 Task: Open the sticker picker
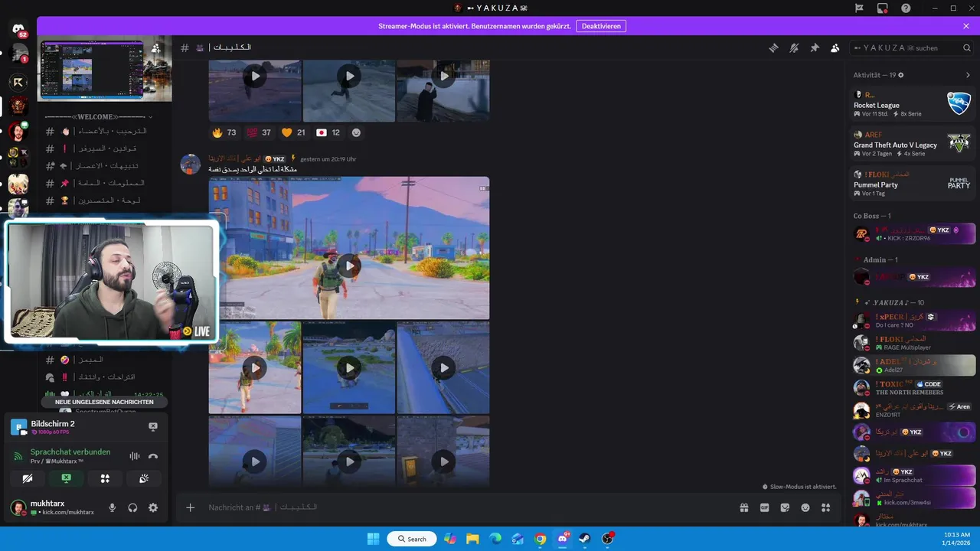[x=785, y=507]
